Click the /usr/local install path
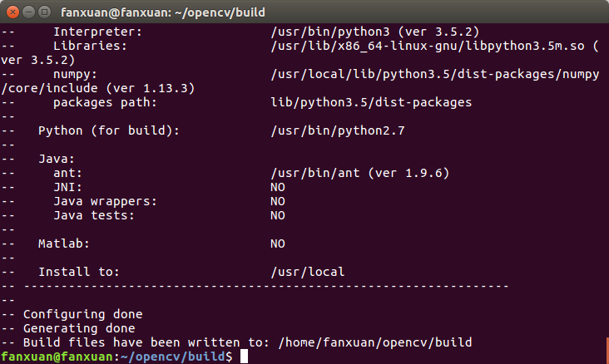Screen dimensions: 609x364 coord(307,272)
